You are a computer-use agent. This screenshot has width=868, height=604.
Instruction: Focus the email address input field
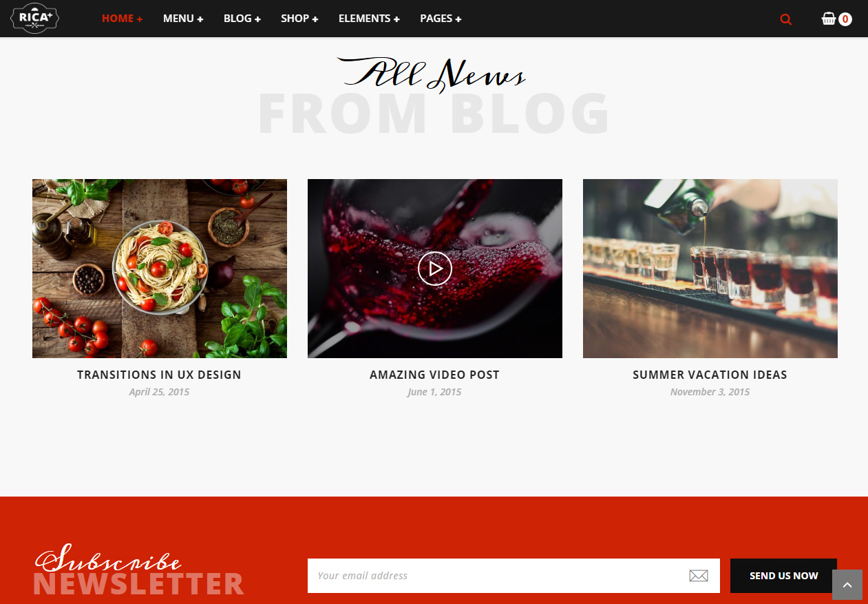click(x=514, y=576)
